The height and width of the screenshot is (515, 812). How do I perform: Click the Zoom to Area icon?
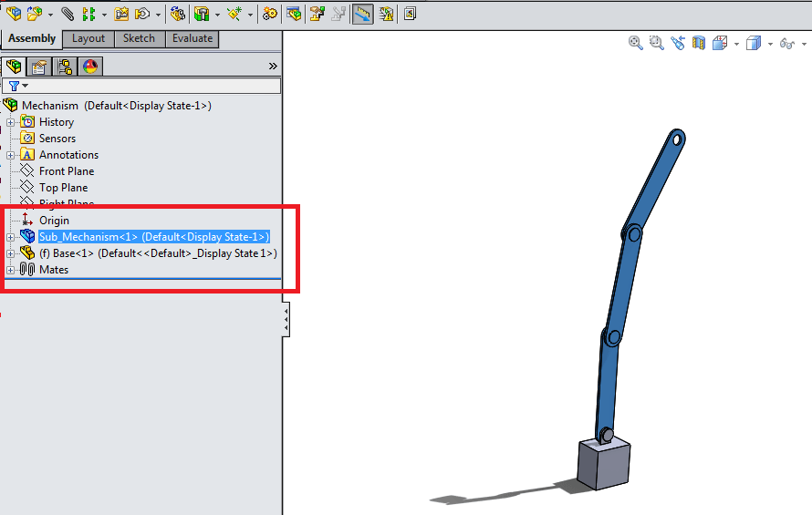click(x=656, y=43)
